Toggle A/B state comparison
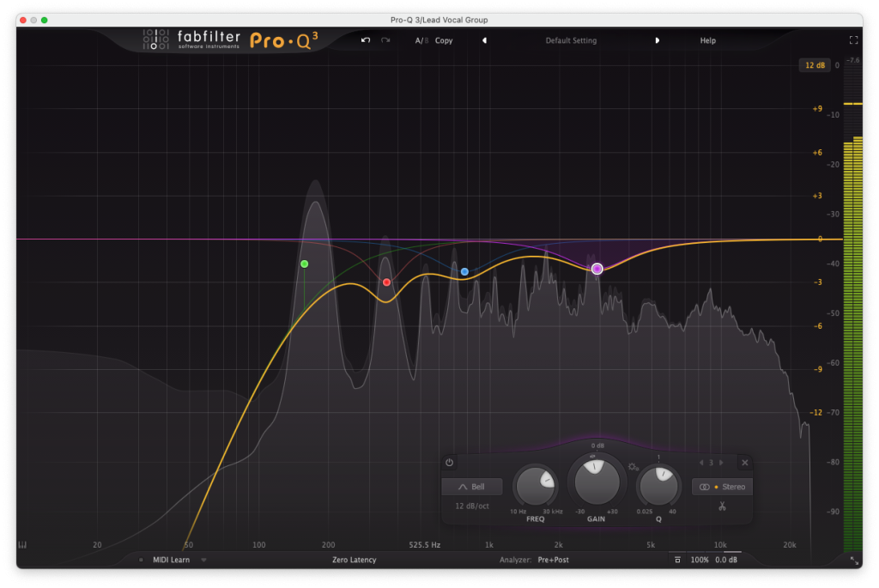 [x=421, y=40]
